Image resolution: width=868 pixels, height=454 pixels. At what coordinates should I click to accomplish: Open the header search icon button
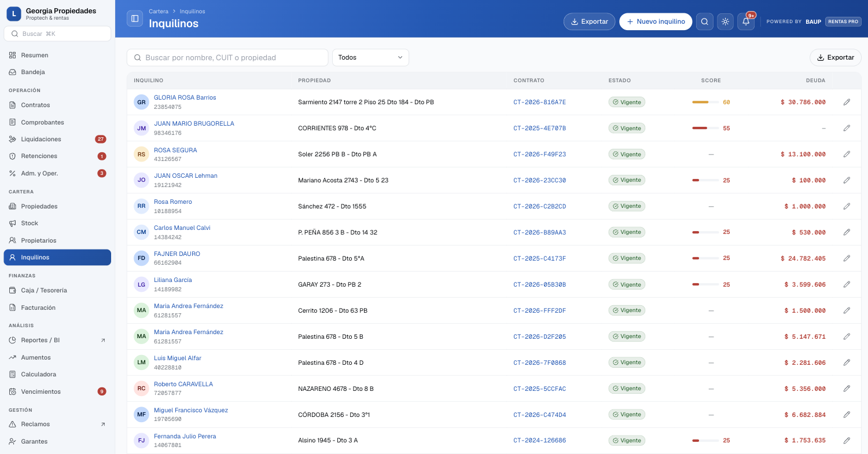click(x=705, y=21)
